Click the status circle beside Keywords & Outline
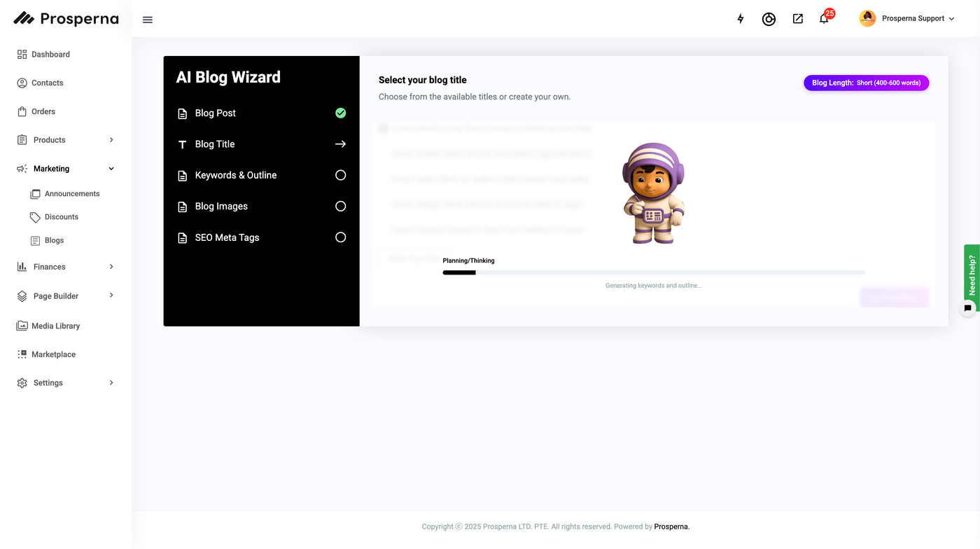Viewport: 980px width, 549px height. pyautogui.click(x=341, y=175)
